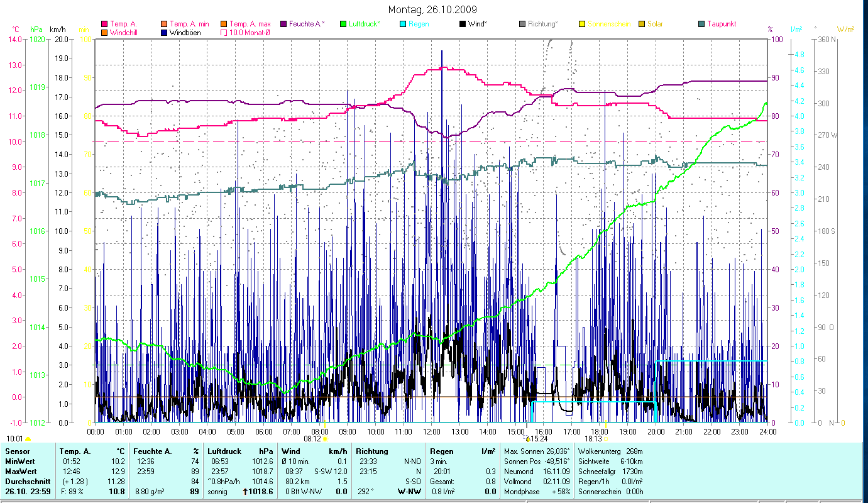The width and height of the screenshot is (868, 503).
Task: Toggle the purple Feuchte A. legend box
Action: coord(283,24)
